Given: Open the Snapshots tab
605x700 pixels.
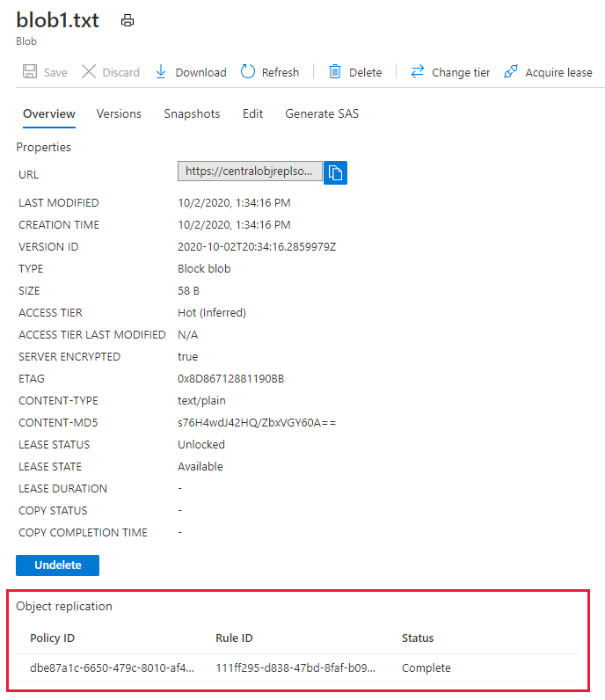Looking at the screenshot, I should 192,113.
